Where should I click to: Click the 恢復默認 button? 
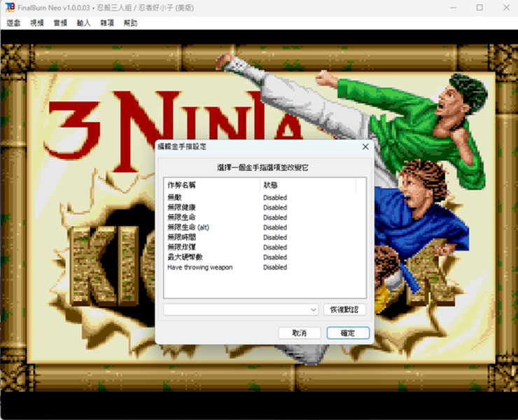tap(344, 309)
